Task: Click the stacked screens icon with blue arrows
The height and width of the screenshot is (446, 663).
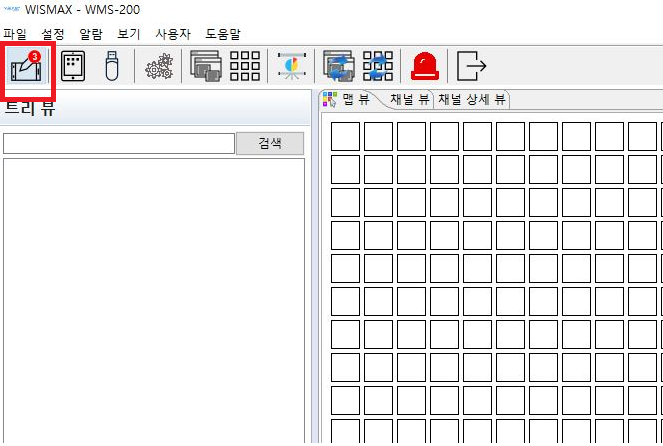Action: click(x=339, y=66)
